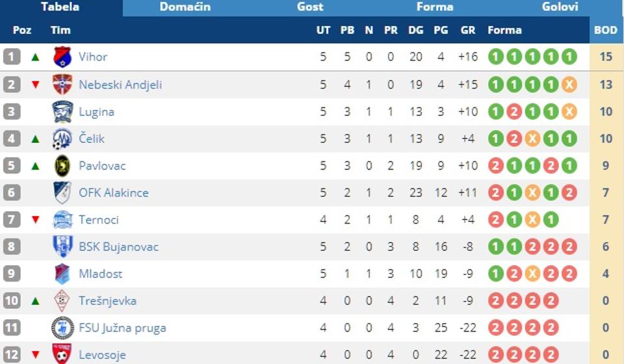Click the Levosoje team badge

coord(62,355)
